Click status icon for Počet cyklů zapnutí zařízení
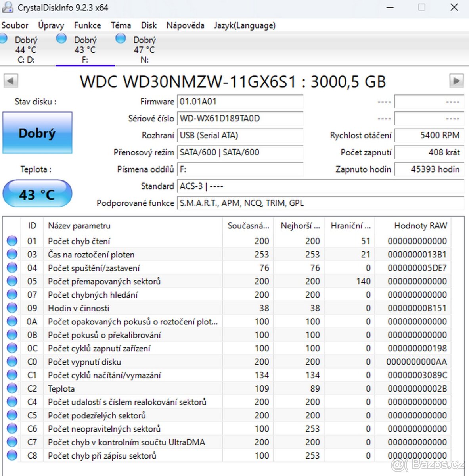This screenshot has height=476, width=469. (x=12, y=348)
